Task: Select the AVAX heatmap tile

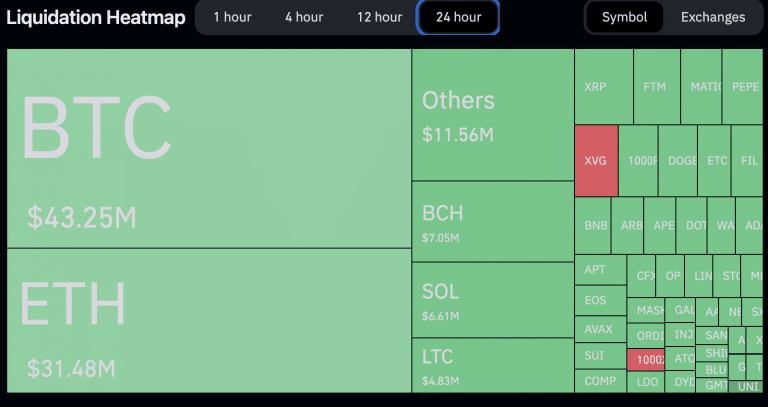Action: [x=599, y=328]
